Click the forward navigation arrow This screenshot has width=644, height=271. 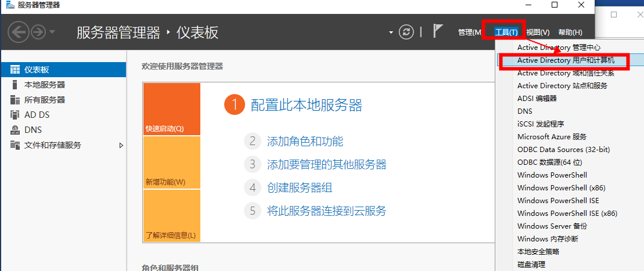[x=38, y=32]
